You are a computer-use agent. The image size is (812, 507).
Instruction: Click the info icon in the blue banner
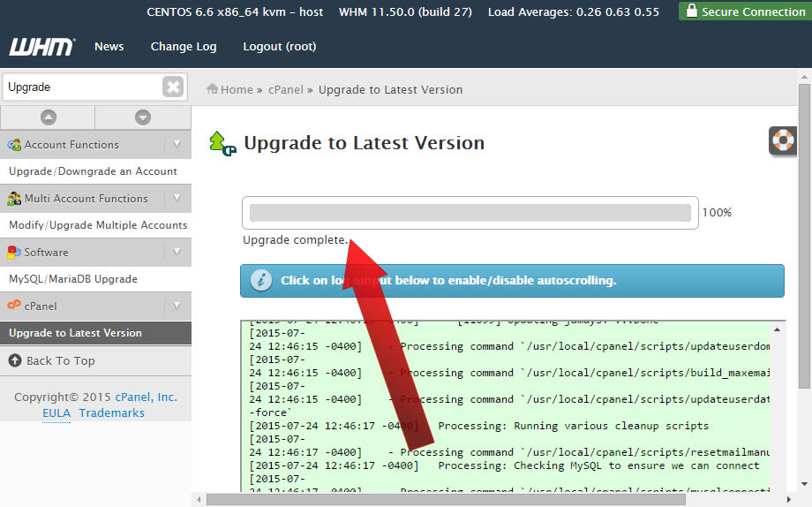point(261,281)
